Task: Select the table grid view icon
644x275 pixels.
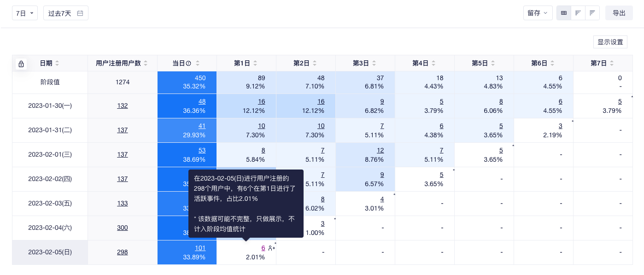Action: 563,13
